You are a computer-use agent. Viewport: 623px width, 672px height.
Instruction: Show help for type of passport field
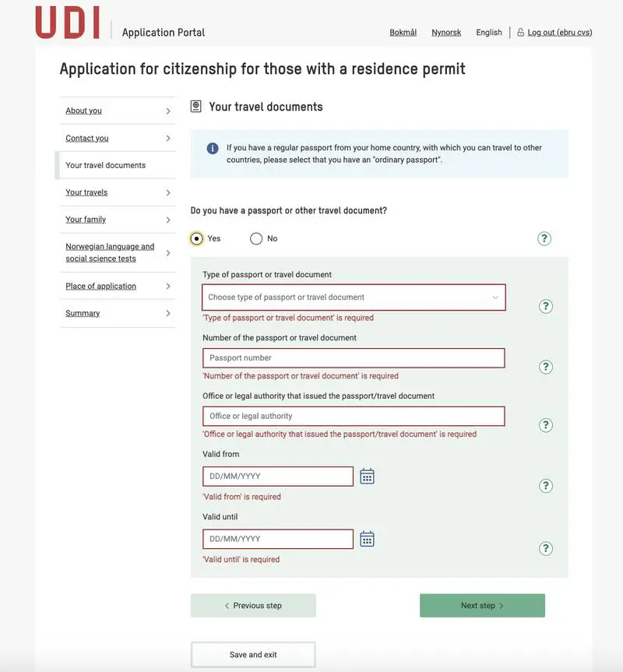546,306
